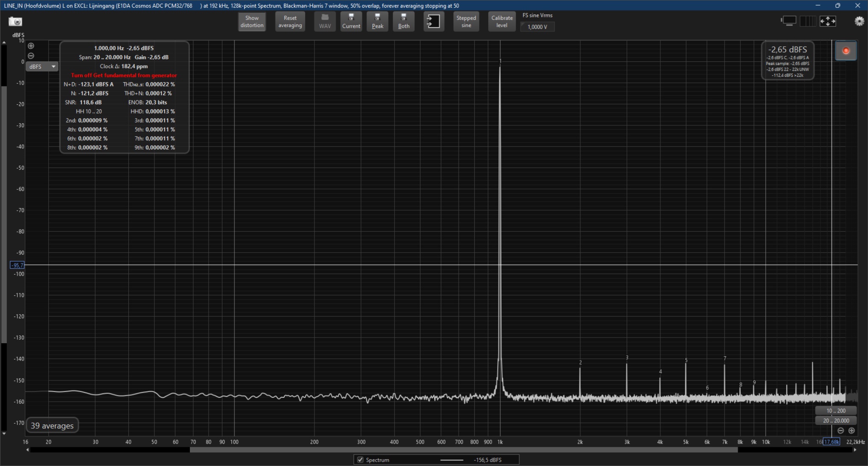This screenshot has width=868, height=466.
Task: Click N+D -123,1 dBFS A reading
Action: tap(89, 84)
